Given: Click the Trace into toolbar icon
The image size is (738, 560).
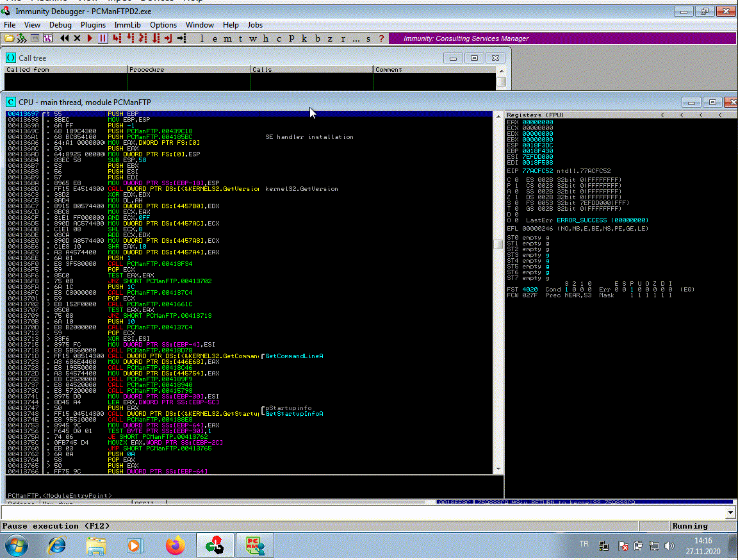Looking at the screenshot, I should [143, 38].
